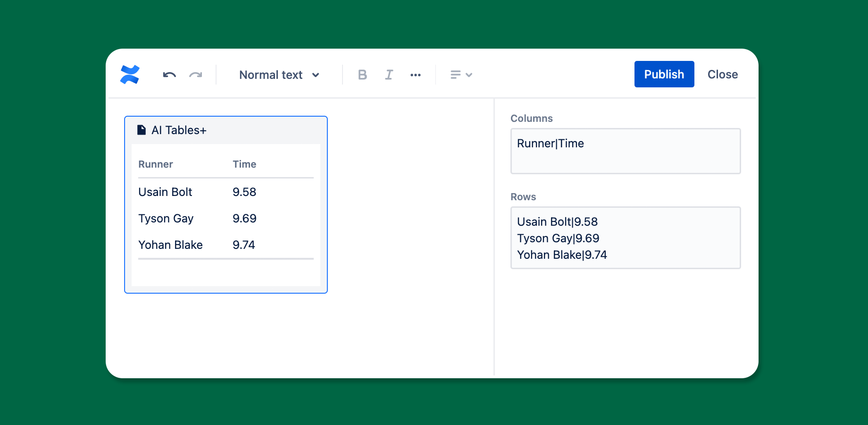Close the editor
868x425 pixels.
click(722, 74)
